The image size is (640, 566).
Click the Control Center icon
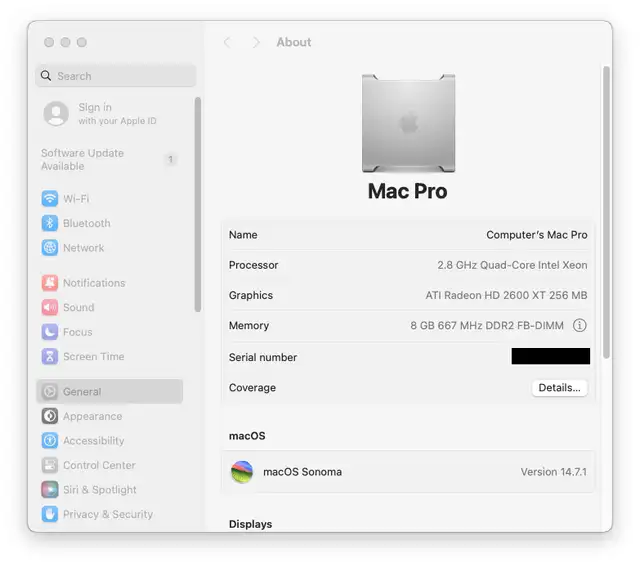[50, 465]
